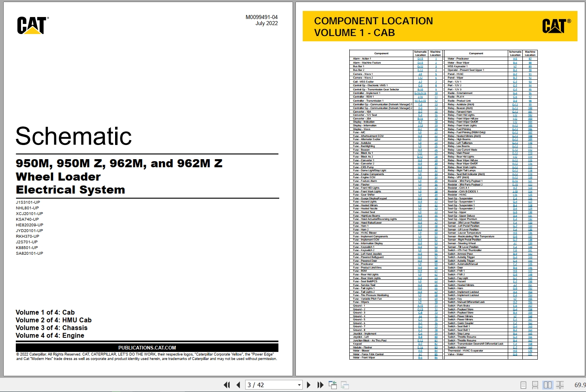Switch to single page view

click(524, 385)
